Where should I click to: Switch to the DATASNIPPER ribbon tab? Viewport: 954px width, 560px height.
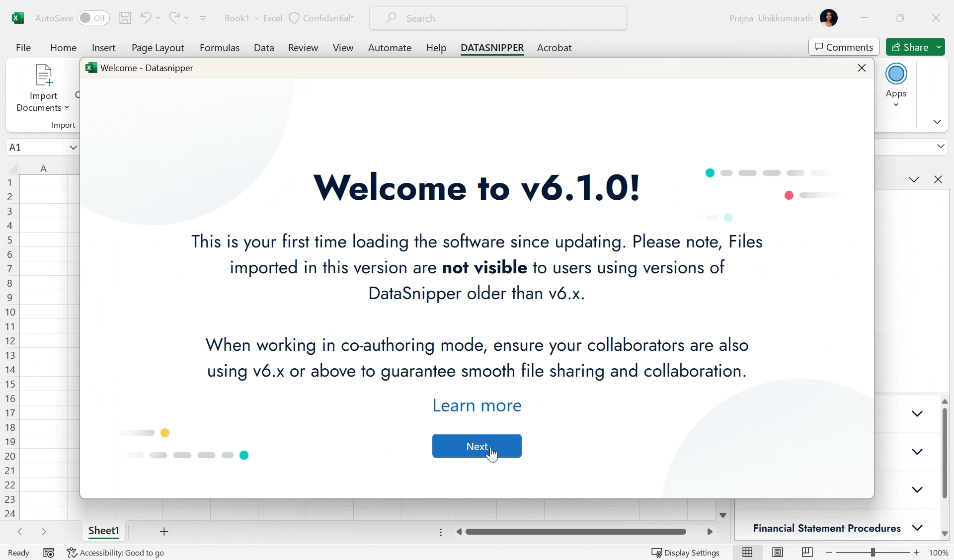(492, 48)
